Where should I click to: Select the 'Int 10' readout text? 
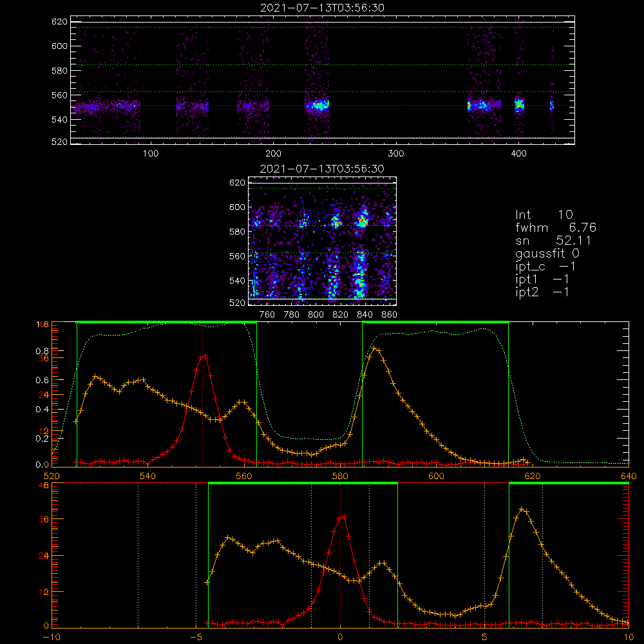544,214
